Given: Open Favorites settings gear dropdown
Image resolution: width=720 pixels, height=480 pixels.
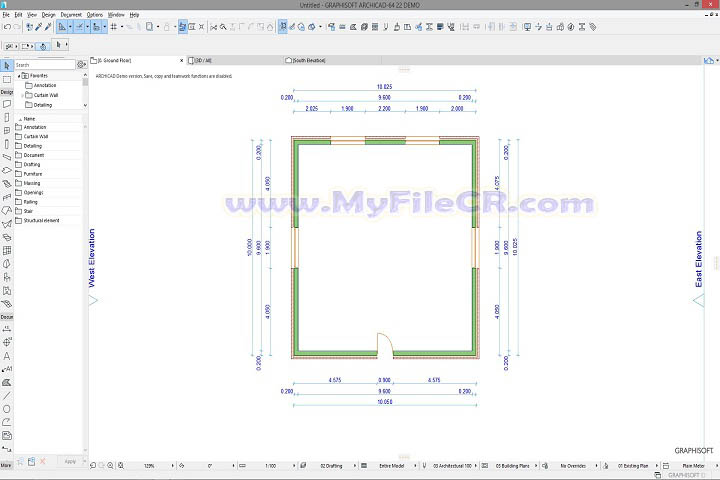Looking at the screenshot, I should pos(82,65).
